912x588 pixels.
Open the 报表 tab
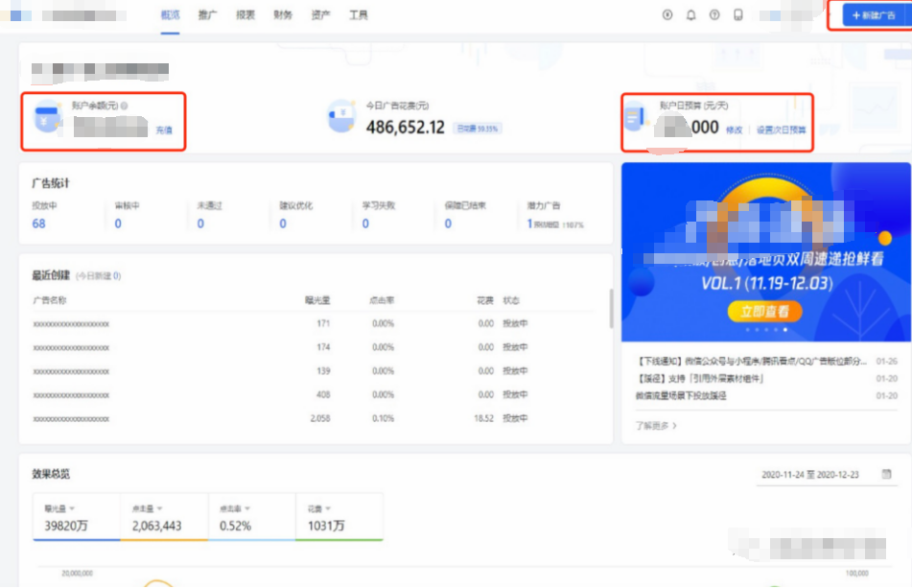(245, 15)
